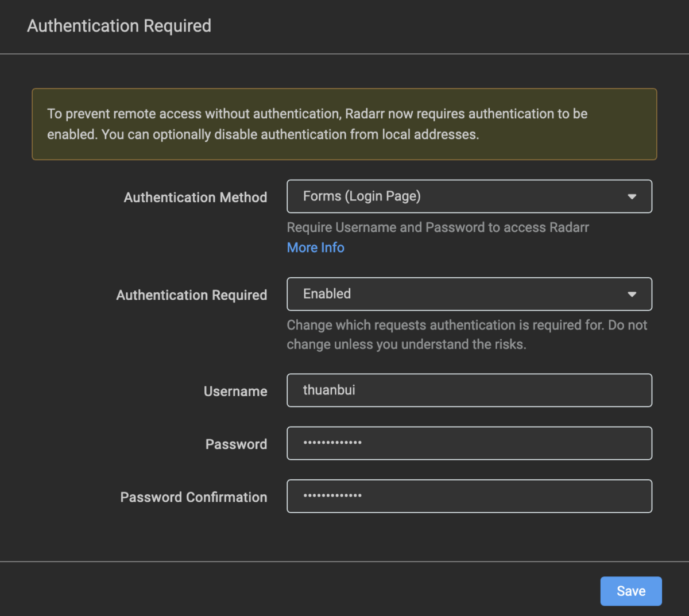Click the Password Confirmation label
The height and width of the screenshot is (616, 689).
coord(193,497)
